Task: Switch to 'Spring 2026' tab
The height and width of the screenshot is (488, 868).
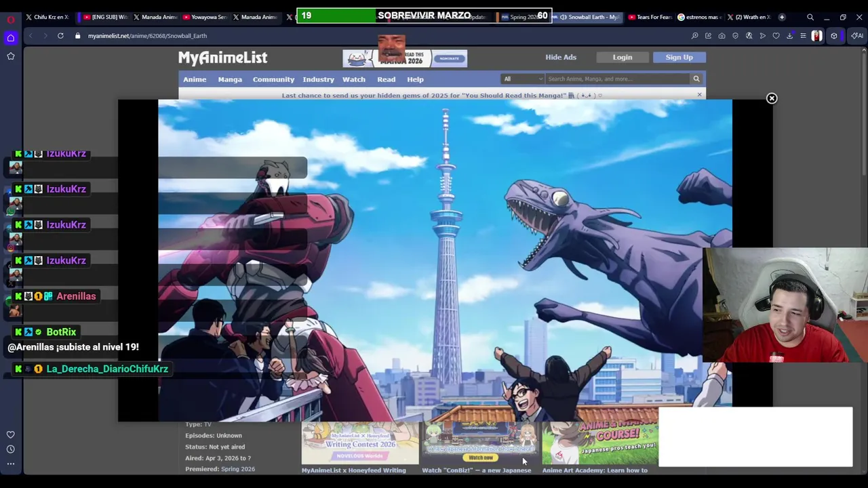Action: tap(523, 17)
